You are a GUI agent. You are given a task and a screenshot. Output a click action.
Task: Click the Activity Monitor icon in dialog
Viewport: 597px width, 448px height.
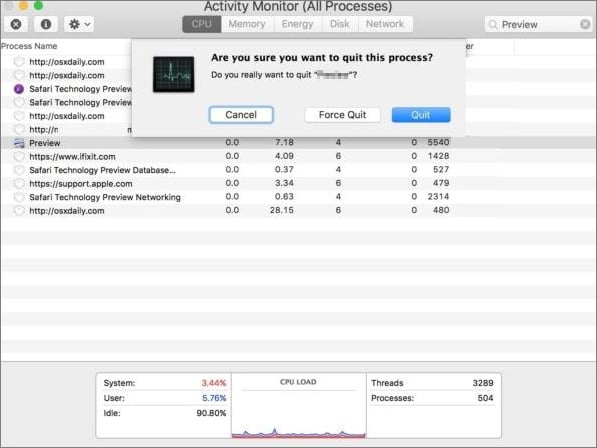coord(174,74)
